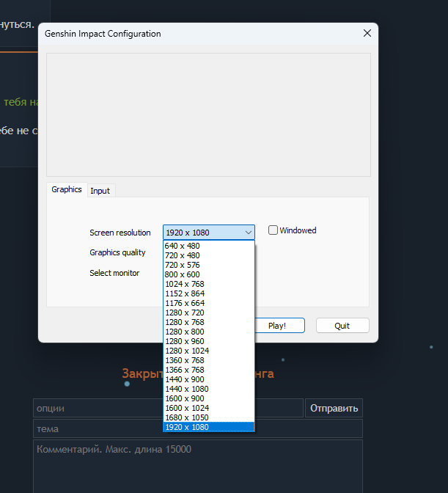Select highlighted 1920 x 1080 entry

pyautogui.click(x=209, y=427)
